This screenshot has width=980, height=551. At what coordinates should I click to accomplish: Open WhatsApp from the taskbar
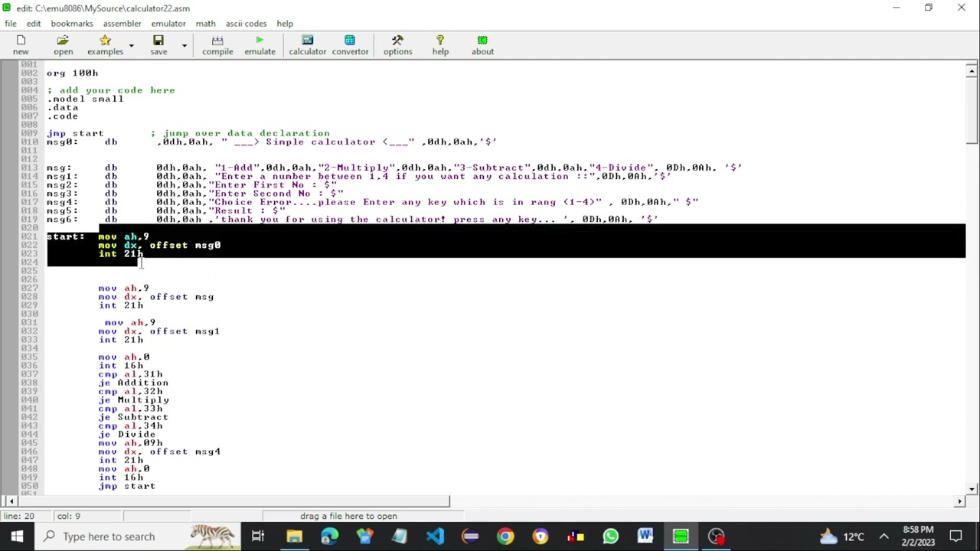point(610,536)
